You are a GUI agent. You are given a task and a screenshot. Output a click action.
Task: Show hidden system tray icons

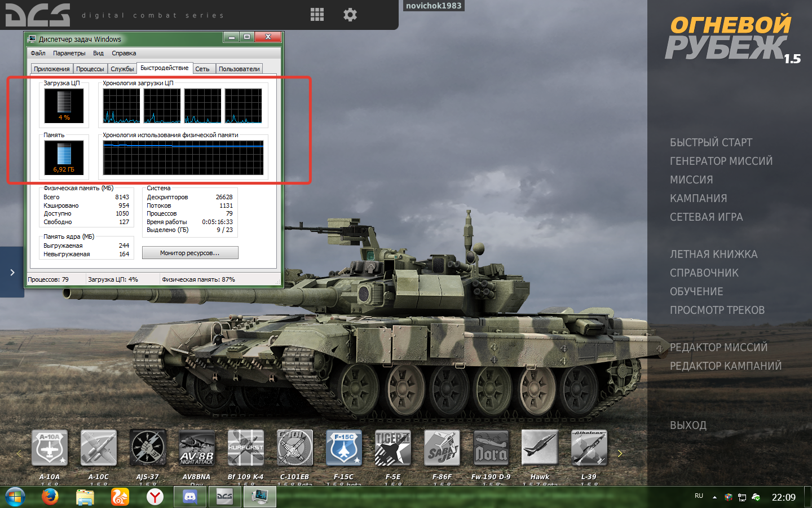714,497
